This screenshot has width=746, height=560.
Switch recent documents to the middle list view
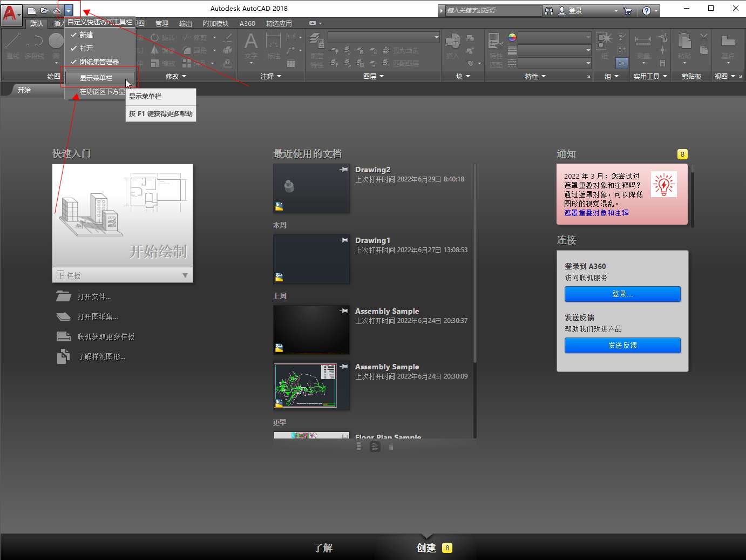375,447
